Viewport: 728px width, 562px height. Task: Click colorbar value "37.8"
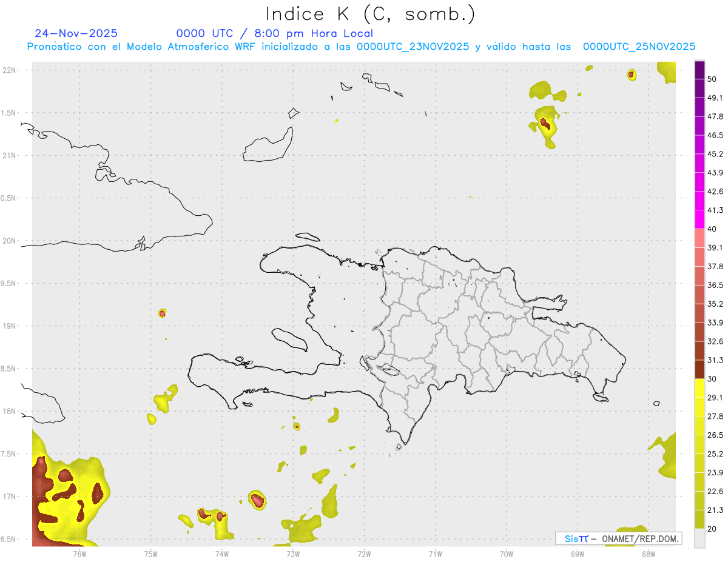point(715,266)
